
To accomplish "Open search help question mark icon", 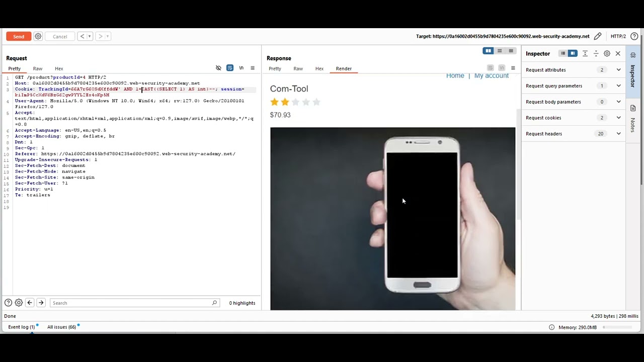I will click(x=8, y=303).
